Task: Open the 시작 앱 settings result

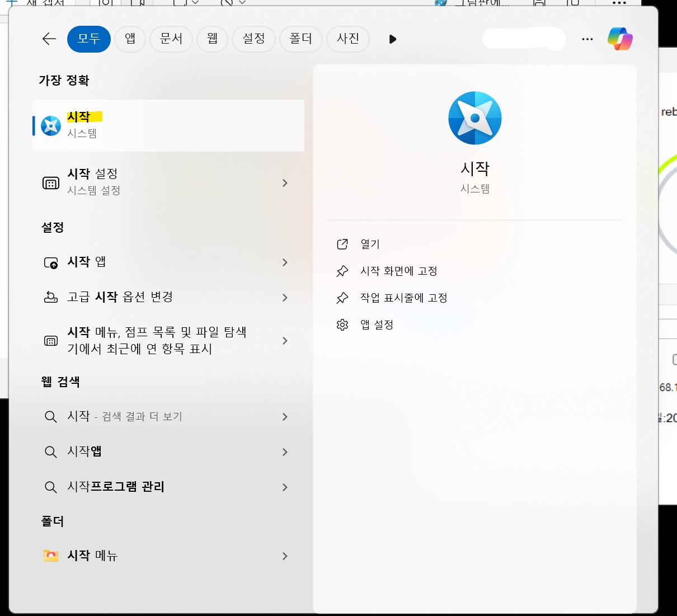Action: (168, 262)
